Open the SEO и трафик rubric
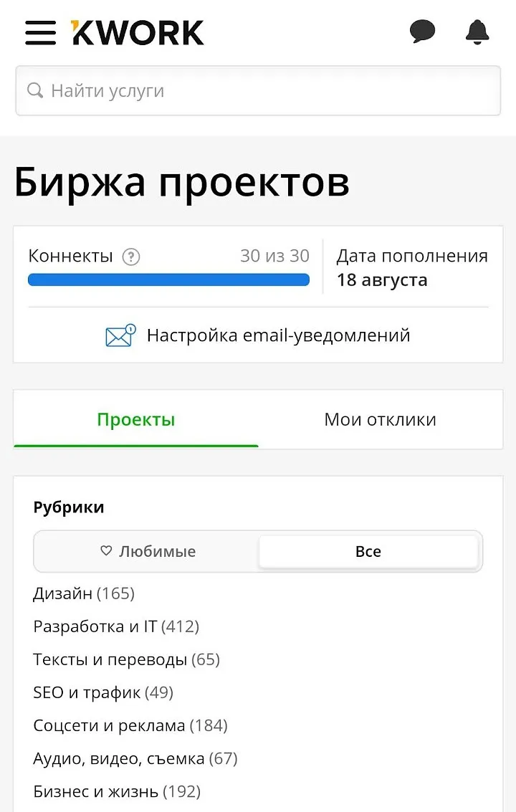Screen dimensions: 516x812 pyautogui.click(x=103, y=692)
